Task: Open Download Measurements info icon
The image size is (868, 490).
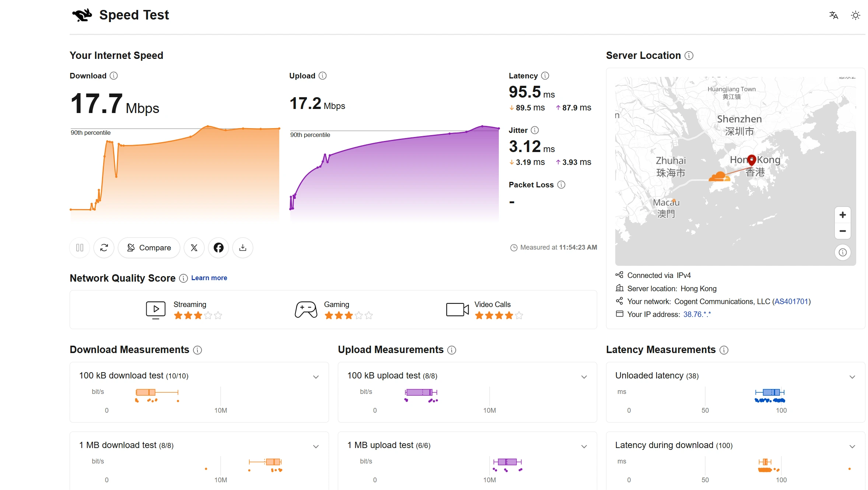Action: tap(197, 350)
